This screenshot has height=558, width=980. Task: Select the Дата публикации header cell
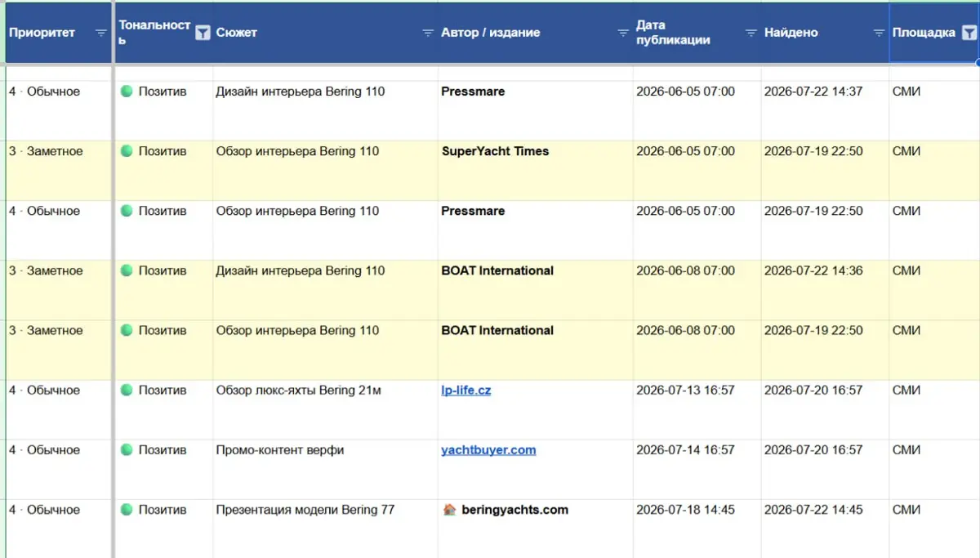[x=697, y=33]
